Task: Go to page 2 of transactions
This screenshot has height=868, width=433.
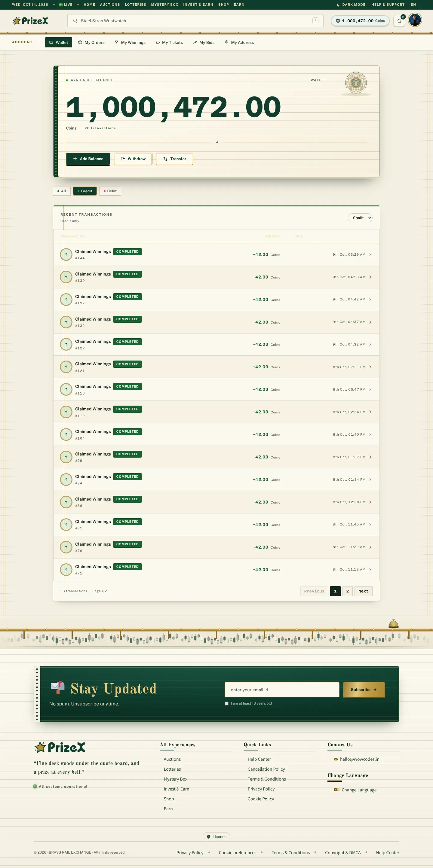Action: coord(348,591)
